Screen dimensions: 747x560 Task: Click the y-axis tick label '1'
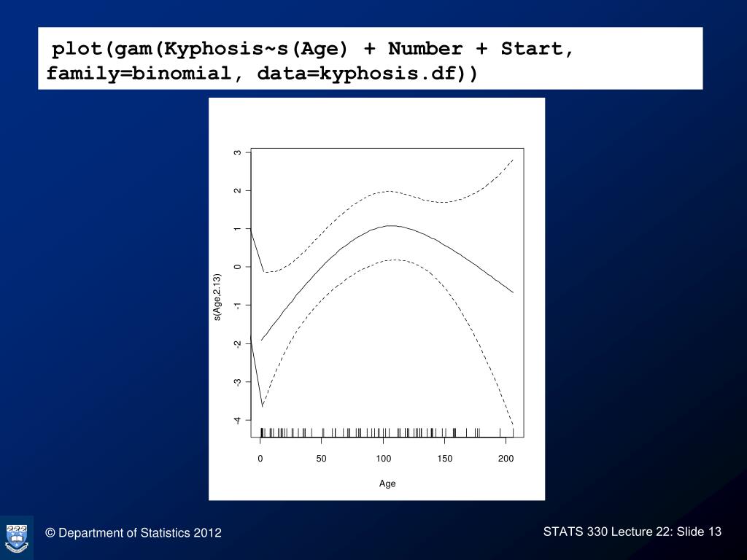[237, 229]
